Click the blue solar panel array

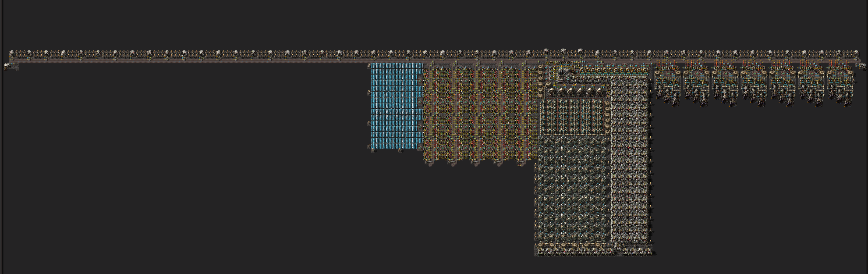(x=397, y=106)
